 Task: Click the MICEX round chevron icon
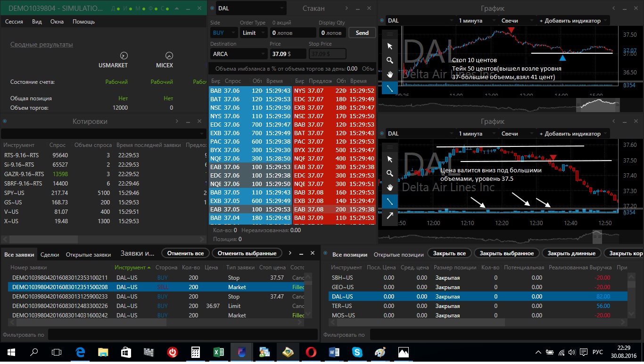[169, 55]
